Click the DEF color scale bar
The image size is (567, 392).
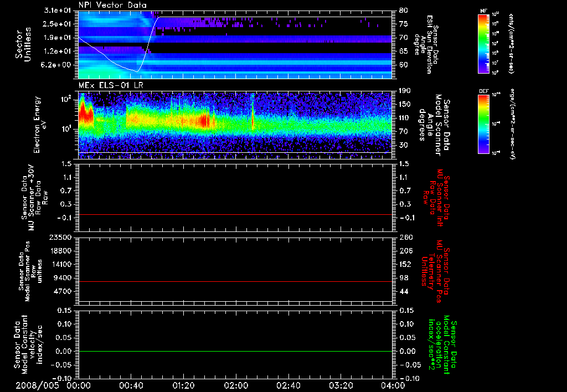(484, 124)
